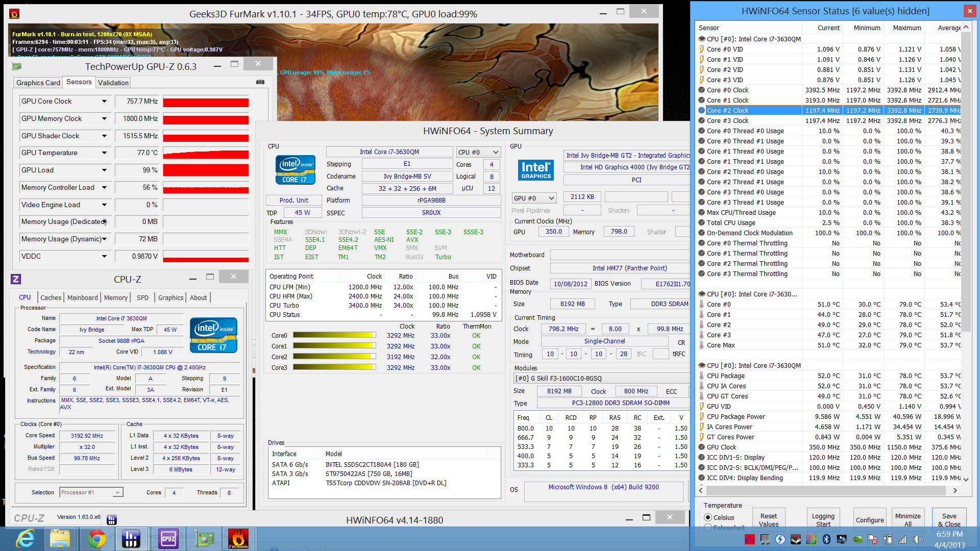Viewport: 980px width, 551px height.
Task: Click the Save & Close button
Action: point(949,520)
